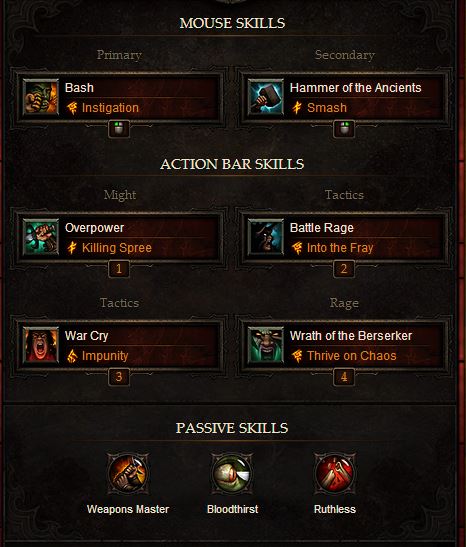Viewport: 466px width, 547px height.
Task: Click hotkey slot 1 under Overpower
Action: [x=119, y=269]
